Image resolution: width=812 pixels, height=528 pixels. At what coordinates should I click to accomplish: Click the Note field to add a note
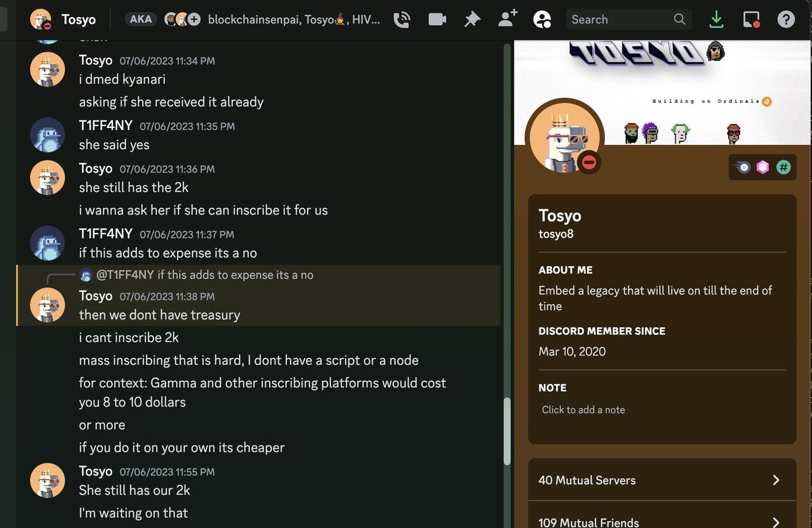point(662,410)
